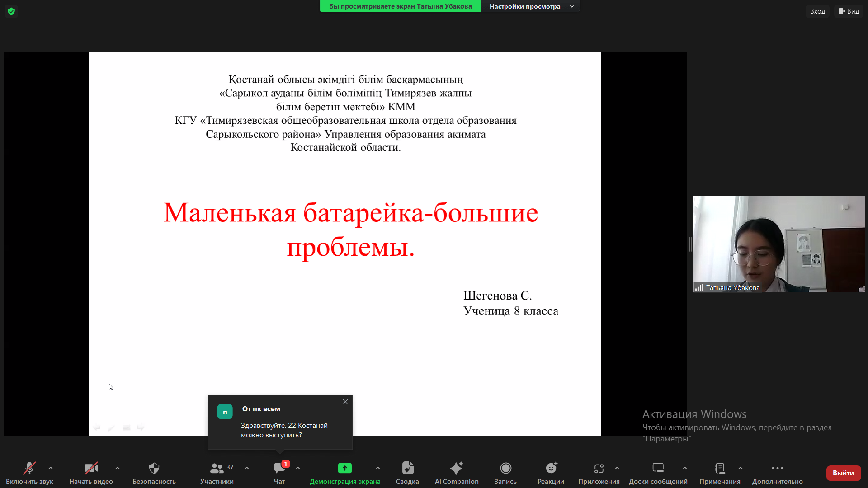Open Настройки просмотра dropdown
This screenshot has height=488, width=868.
pos(531,6)
